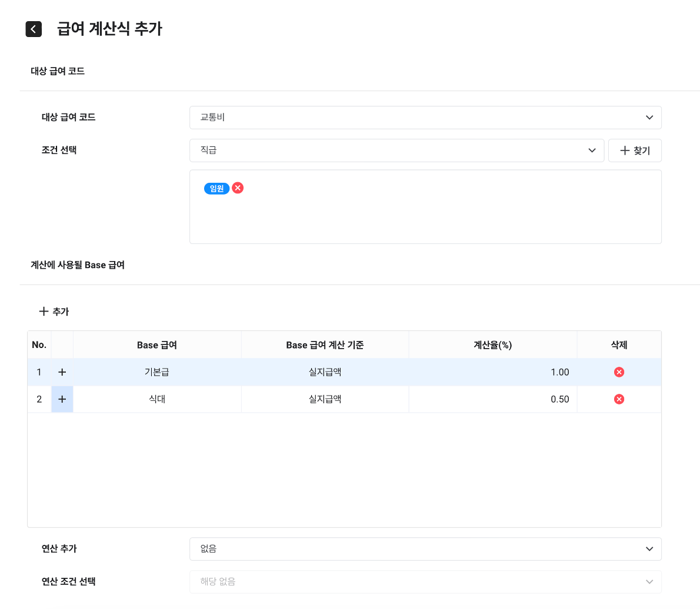The image size is (700, 609).
Task: Expand the 연산 추가 dropdown
Action: [425, 549]
